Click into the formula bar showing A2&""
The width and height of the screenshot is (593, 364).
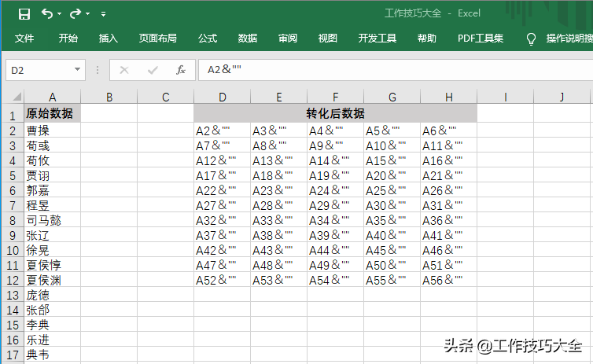396,70
